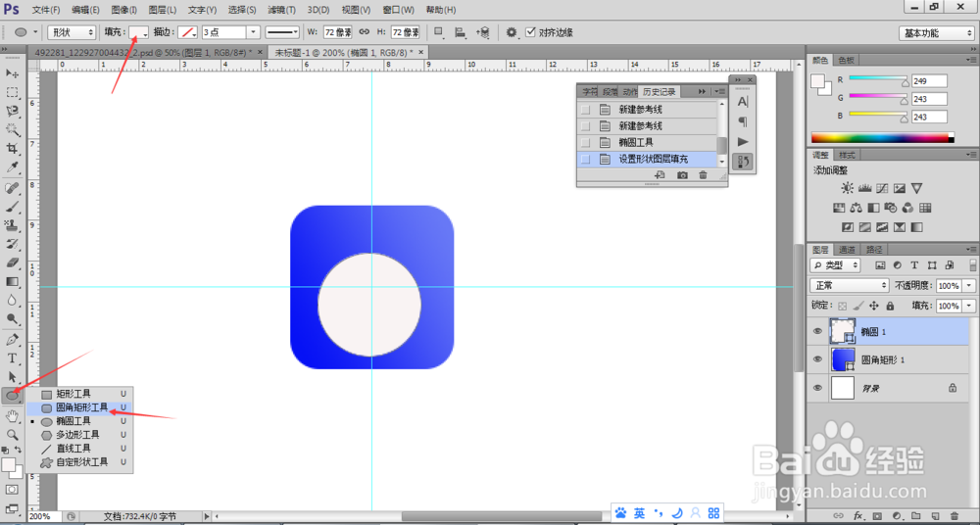Open the 形状 tool mode dropdown
The height and width of the screenshot is (525, 980).
(72, 32)
